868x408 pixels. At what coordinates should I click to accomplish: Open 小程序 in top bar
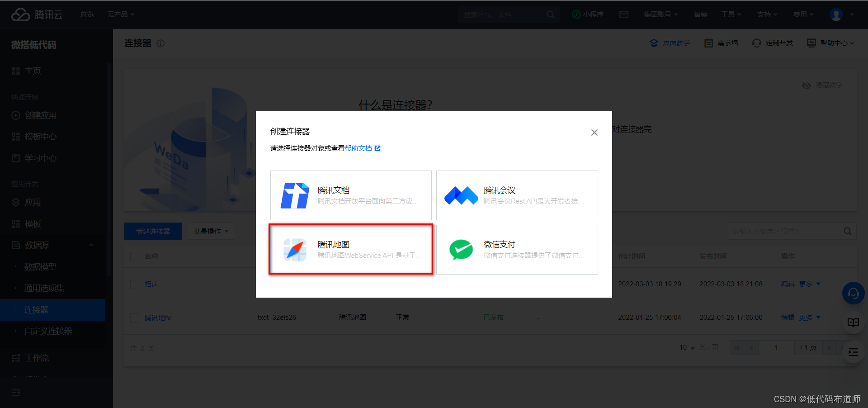[x=588, y=14]
